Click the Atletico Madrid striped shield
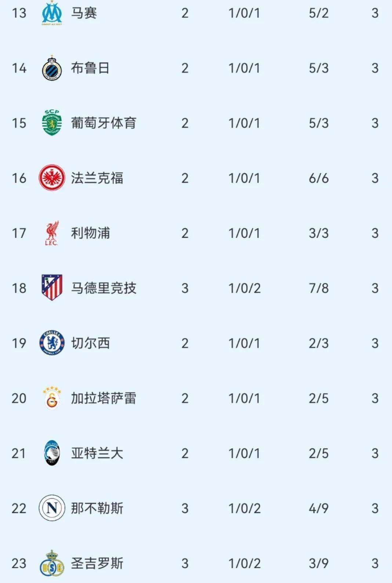392x583 pixels. coord(52,288)
